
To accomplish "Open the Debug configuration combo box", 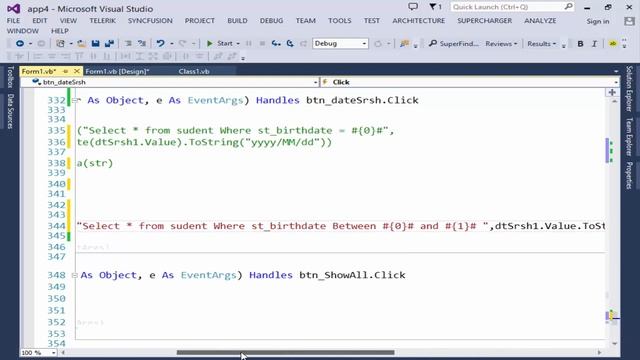I will 340,43.
